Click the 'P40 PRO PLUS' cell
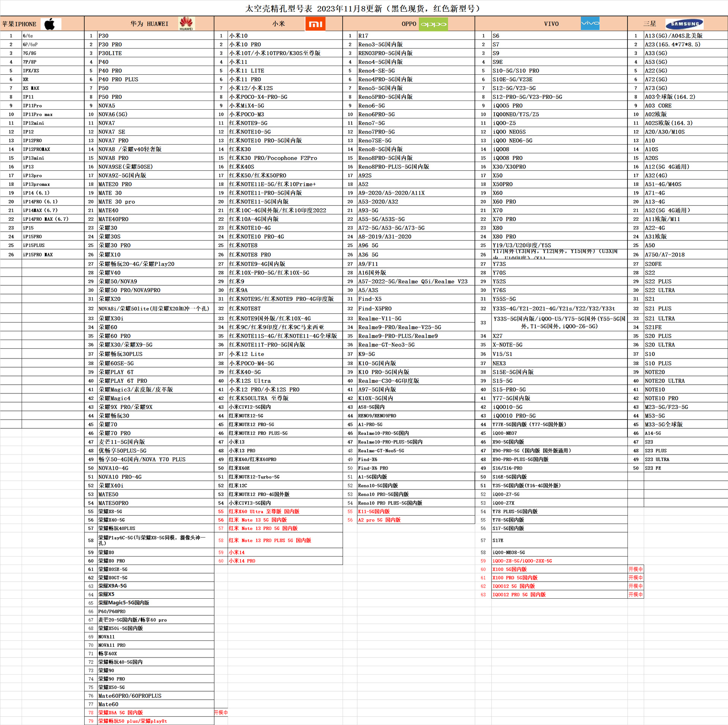Viewport: 728px width, 725px height. click(x=156, y=79)
